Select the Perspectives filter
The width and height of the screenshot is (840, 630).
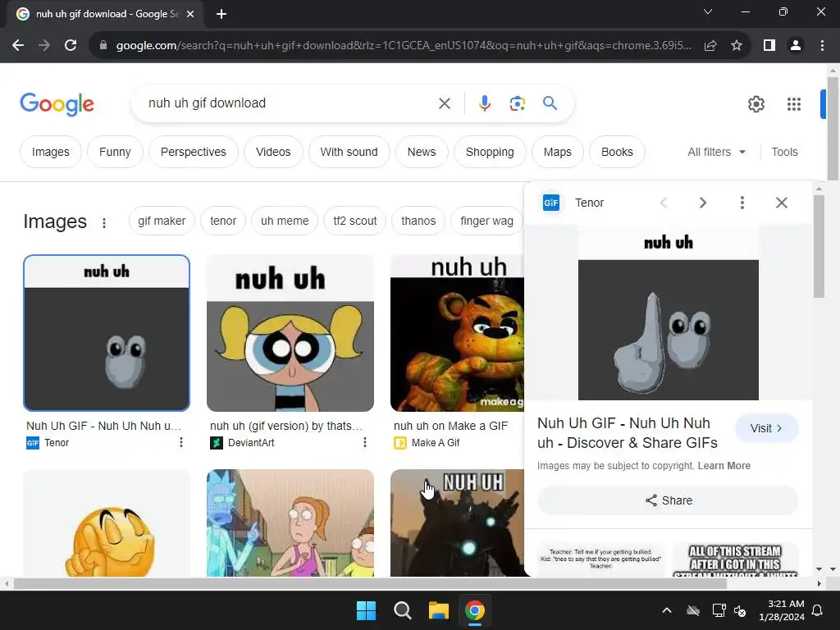[x=194, y=152]
